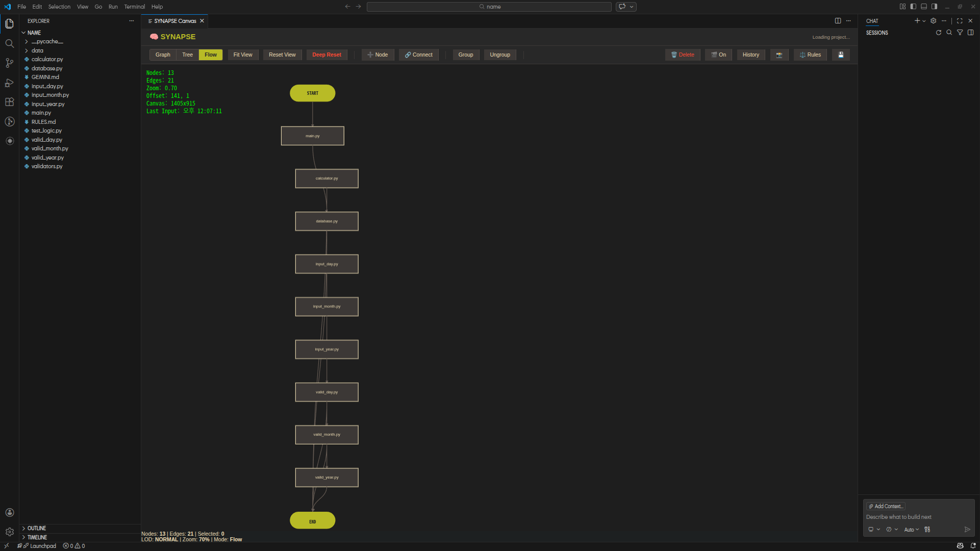Open the Auto model dropdown in chat
The width and height of the screenshot is (980, 551).
(x=911, y=530)
